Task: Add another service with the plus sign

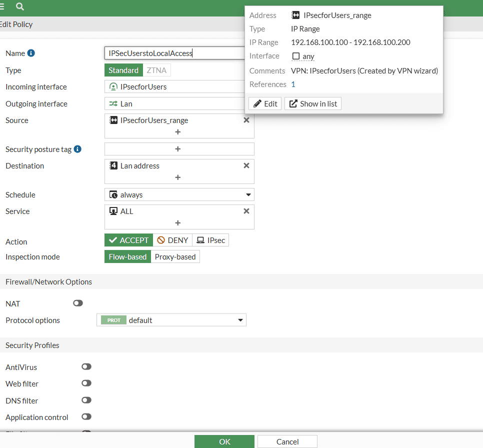Action: [177, 223]
